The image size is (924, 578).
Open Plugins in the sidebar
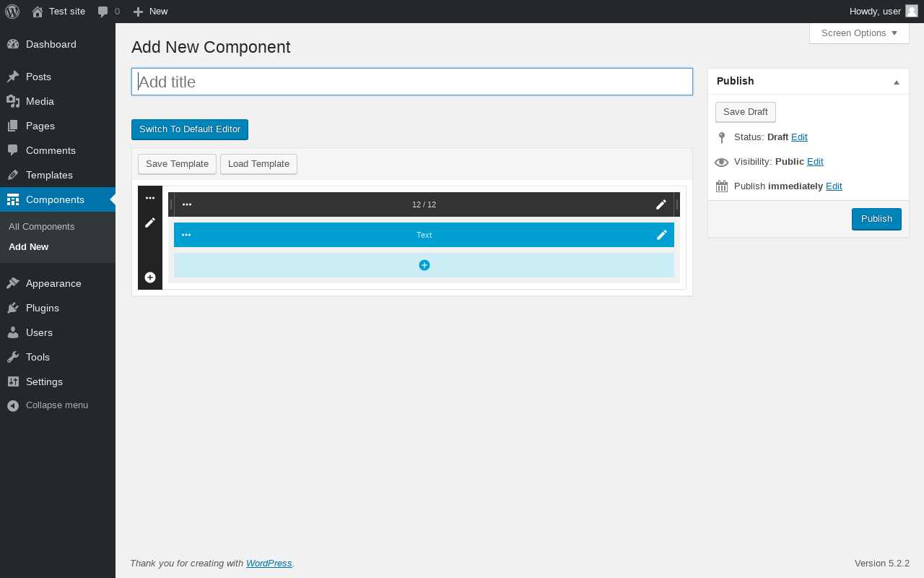point(58,308)
